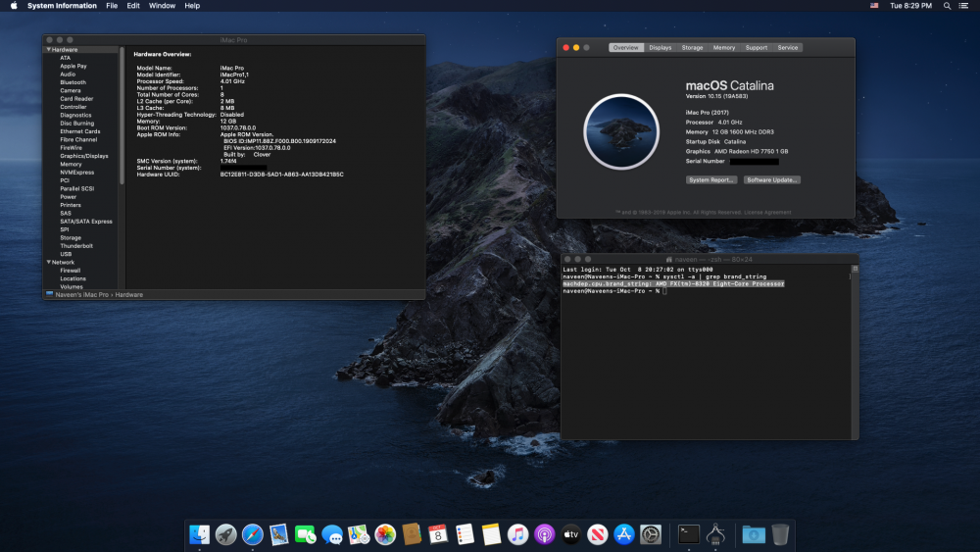980x552 pixels.
Task: Select ATA in the Hardware list
Action: click(x=65, y=58)
